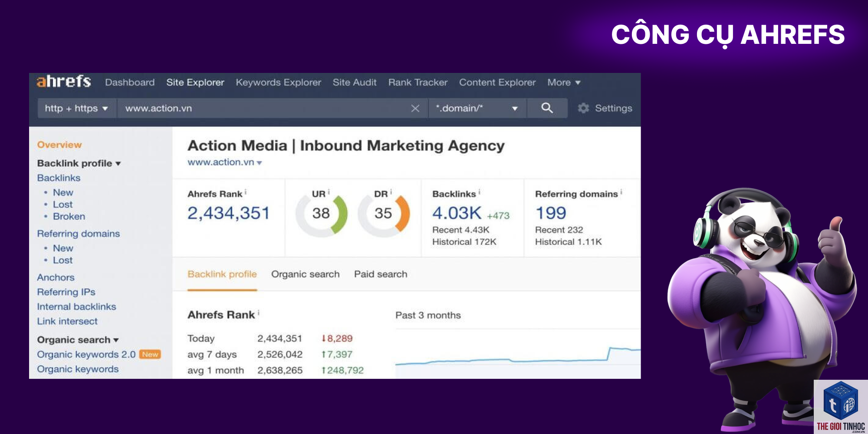Open Lost under Referring domains
The image size is (868, 434).
(63, 260)
